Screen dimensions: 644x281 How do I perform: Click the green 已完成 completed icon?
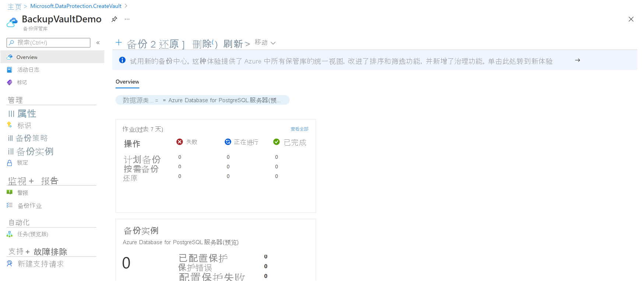click(x=277, y=142)
